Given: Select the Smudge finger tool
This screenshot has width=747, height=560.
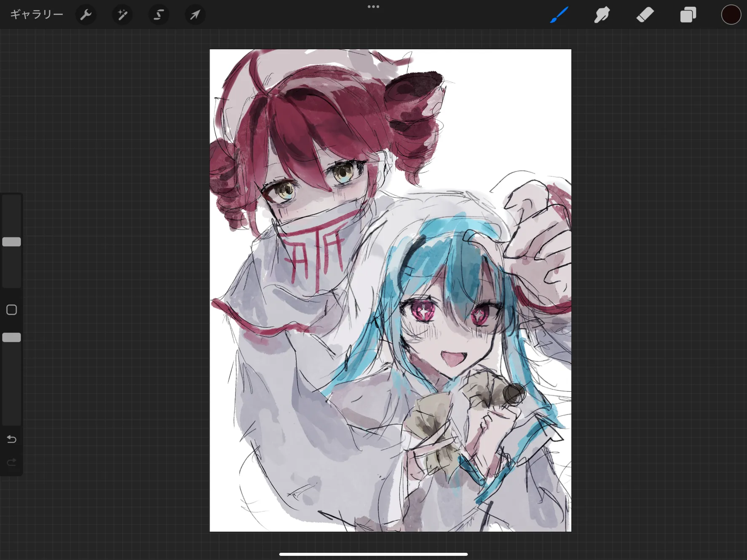Looking at the screenshot, I should click(x=602, y=15).
